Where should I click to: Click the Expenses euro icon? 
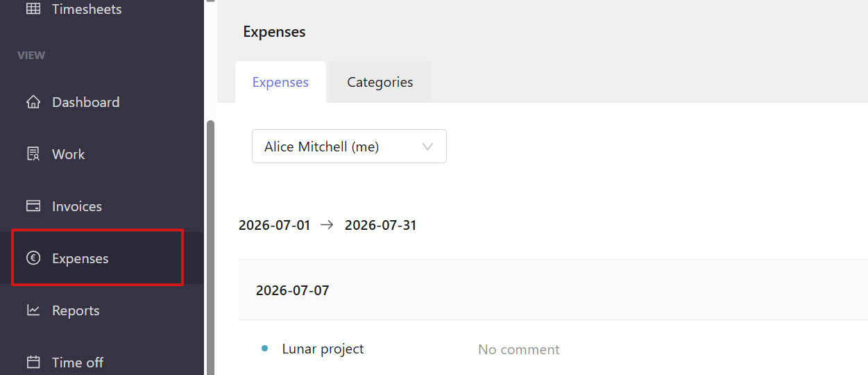coord(33,258)
